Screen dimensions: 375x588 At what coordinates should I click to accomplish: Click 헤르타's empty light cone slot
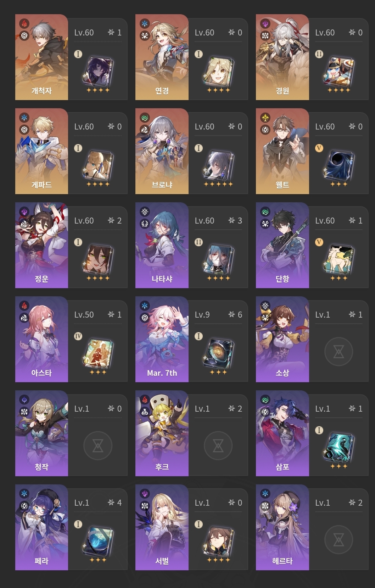pos(338,540)
